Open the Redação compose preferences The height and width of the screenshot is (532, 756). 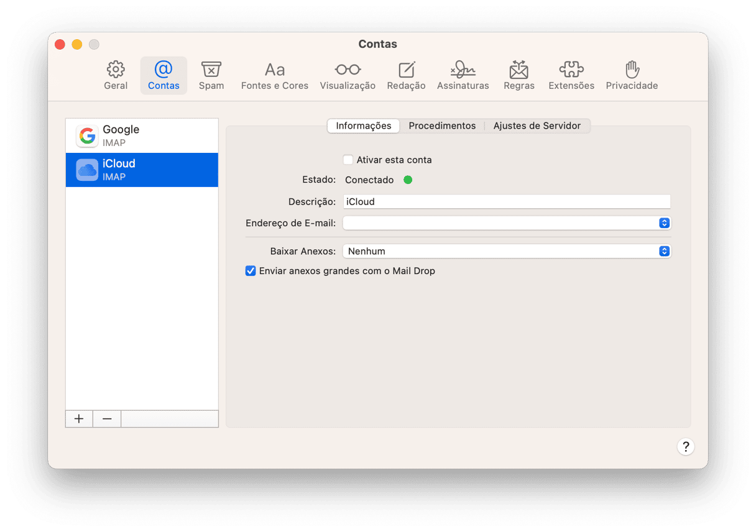click(406, 76)
